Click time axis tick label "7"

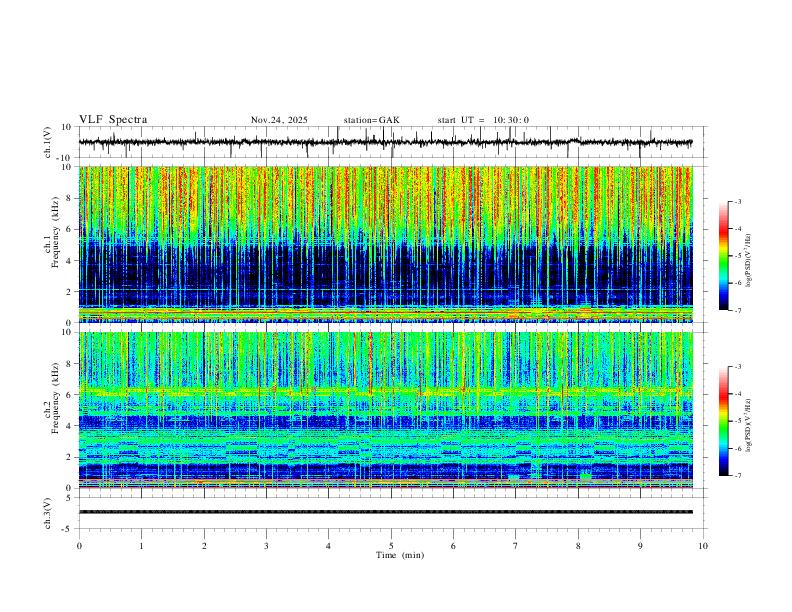(x=516, y=546)
